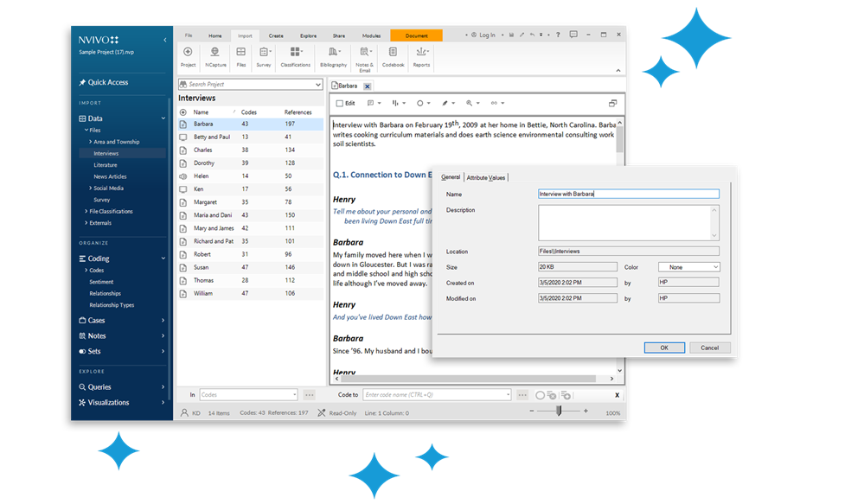864x504 pixels.
Task: Click Cancel in the properties dialog
Action: click(x=710, y=348)
